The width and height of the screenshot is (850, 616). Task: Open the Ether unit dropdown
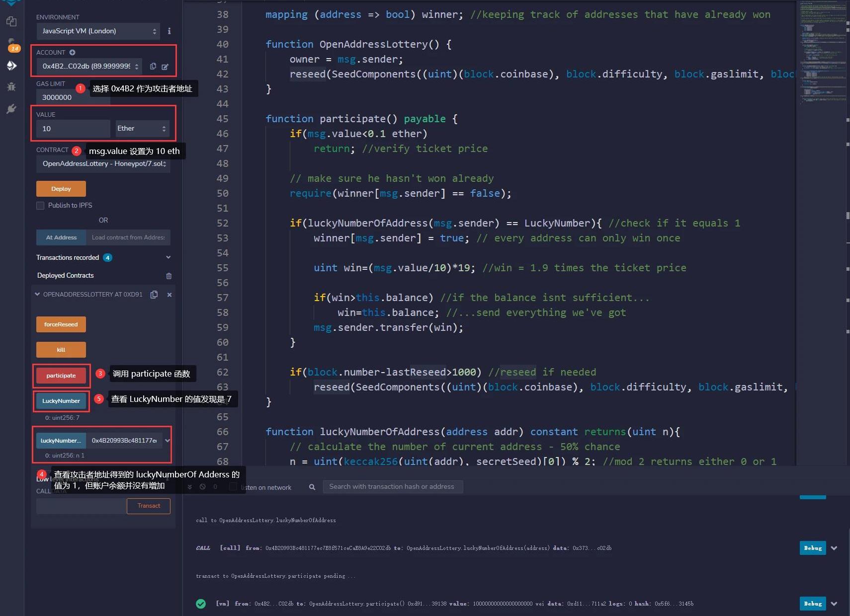(142, 129)
